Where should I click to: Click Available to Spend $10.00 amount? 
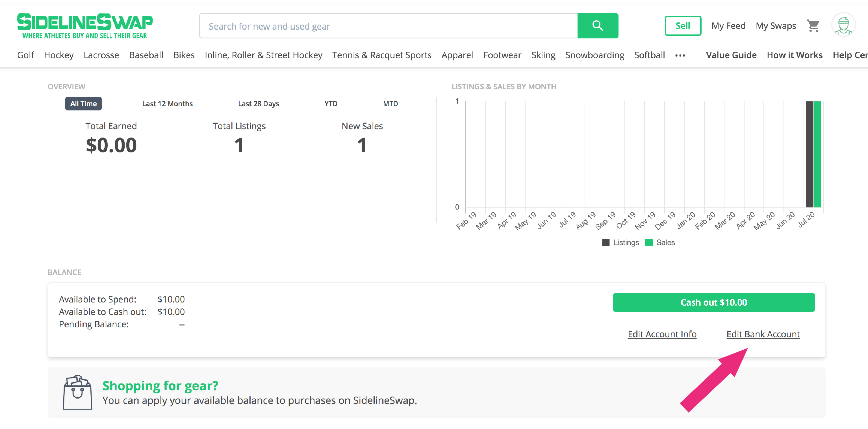coord(171,299)
